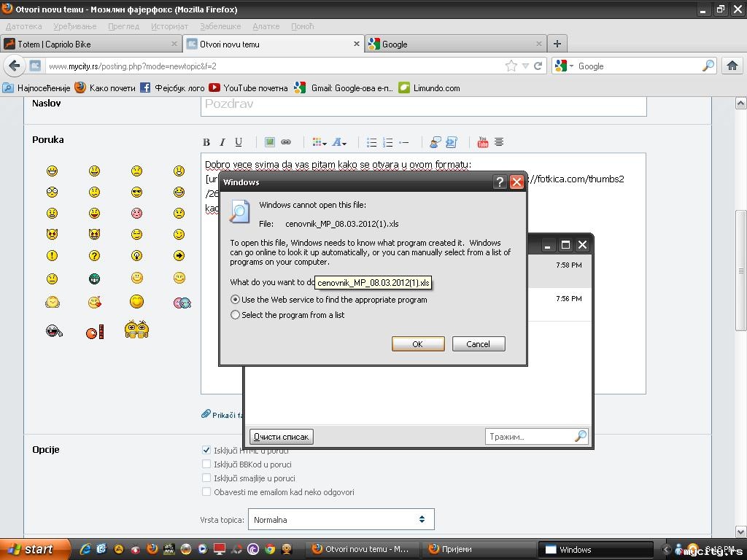The width and height of the screenshot is (747, 560).
Task: Open the Историјат menu
Action: tap(169, 26)
